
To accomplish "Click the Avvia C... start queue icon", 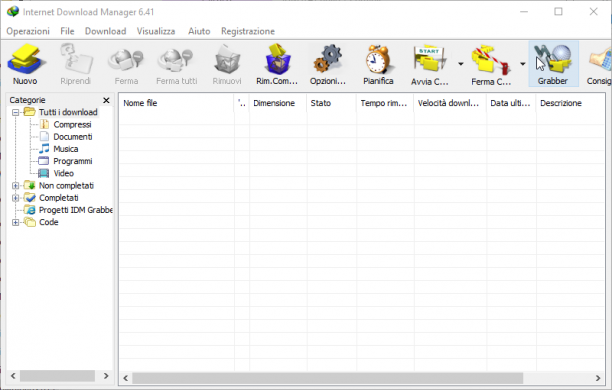I will point(429,59).
